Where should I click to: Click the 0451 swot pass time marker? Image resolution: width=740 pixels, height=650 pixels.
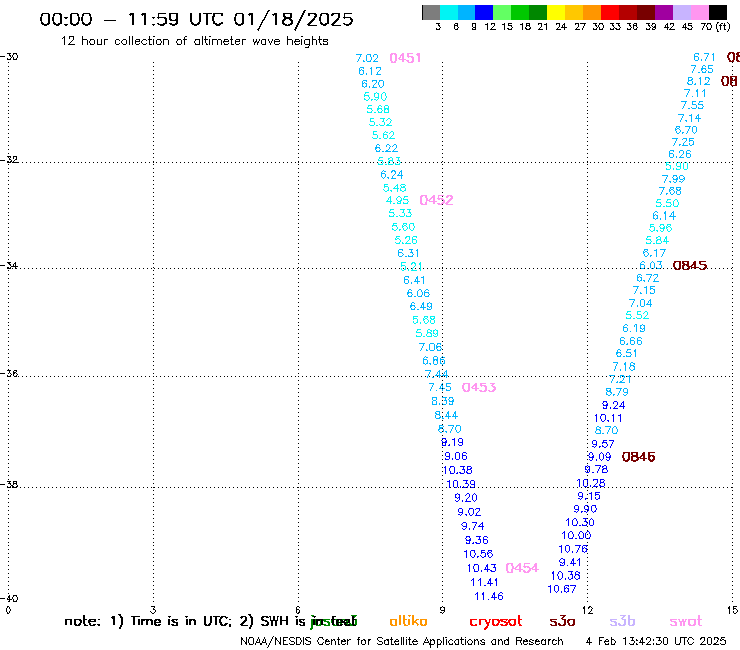[405, 58]
